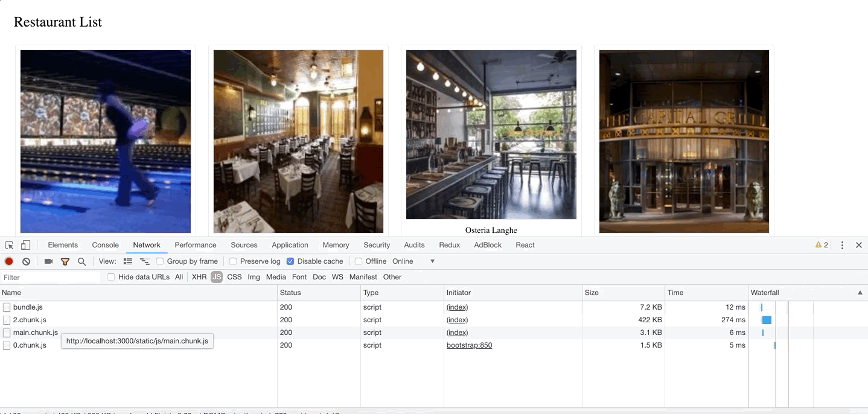Filter requests by All types

179,277
